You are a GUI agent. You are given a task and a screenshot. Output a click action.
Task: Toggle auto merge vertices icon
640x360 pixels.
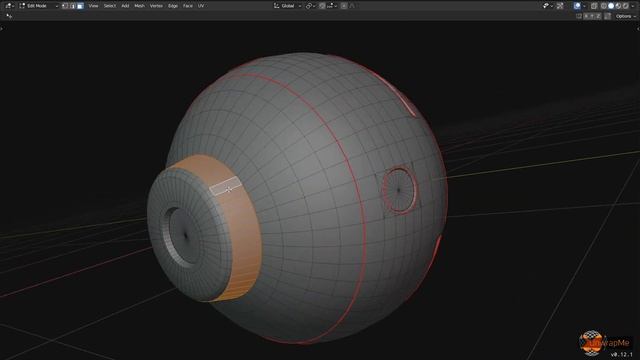point(607,16)
